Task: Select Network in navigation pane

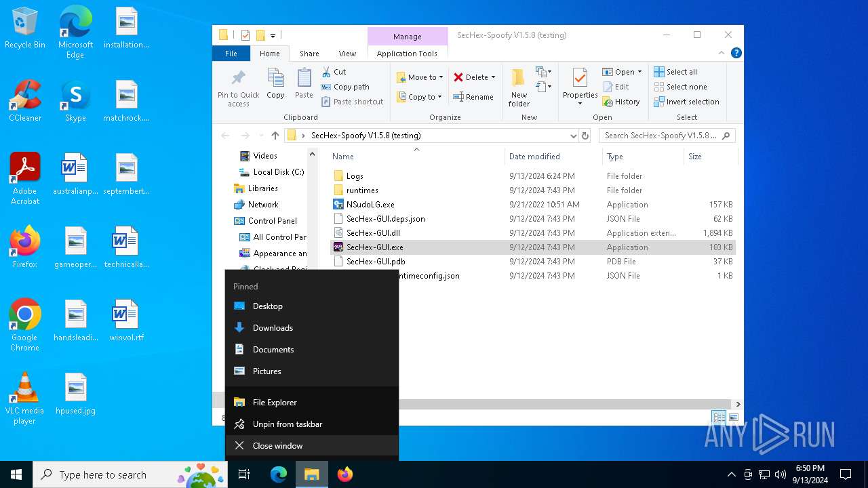Action: click(256, 204)
